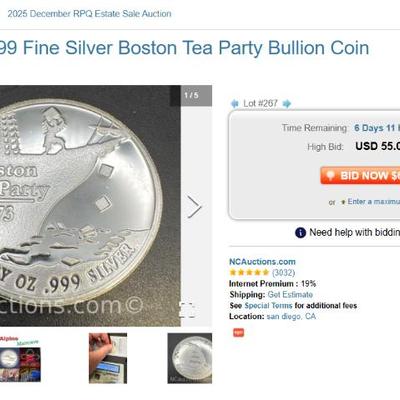
Task: Click the san diego, CA location link
Action: pyautogui.click(x=291, y=316)
